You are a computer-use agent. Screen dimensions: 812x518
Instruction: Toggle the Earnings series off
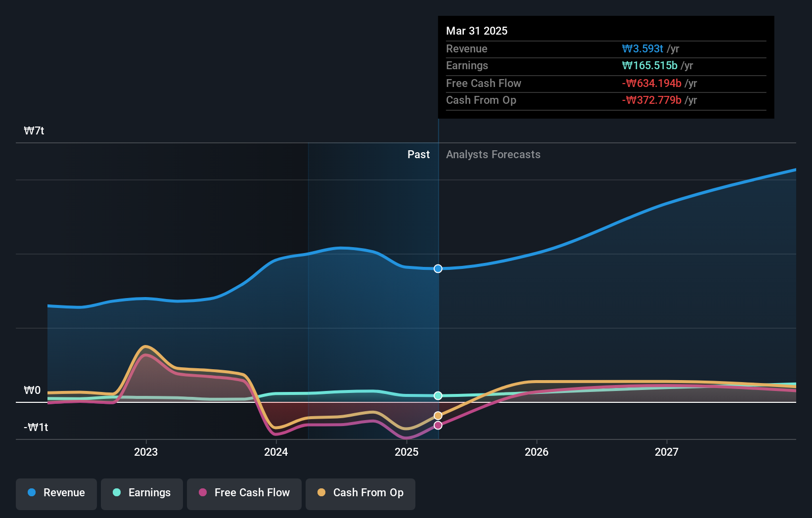pos(141,493)
